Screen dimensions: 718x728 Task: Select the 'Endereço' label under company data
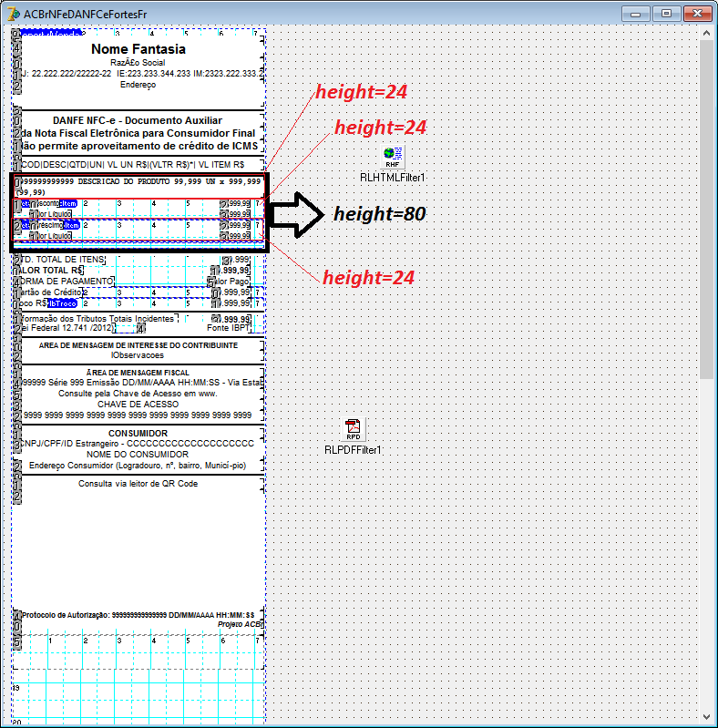(x=138, y=85)
